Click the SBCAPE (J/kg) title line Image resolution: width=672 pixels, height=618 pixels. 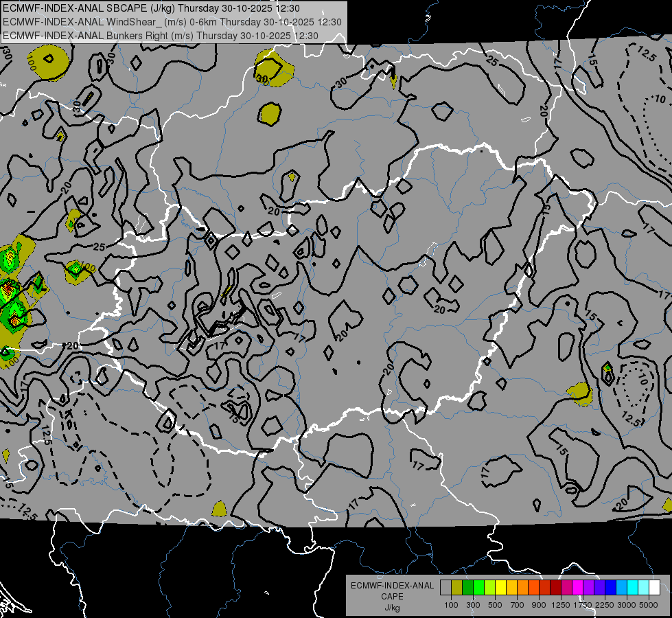[151, 8]
